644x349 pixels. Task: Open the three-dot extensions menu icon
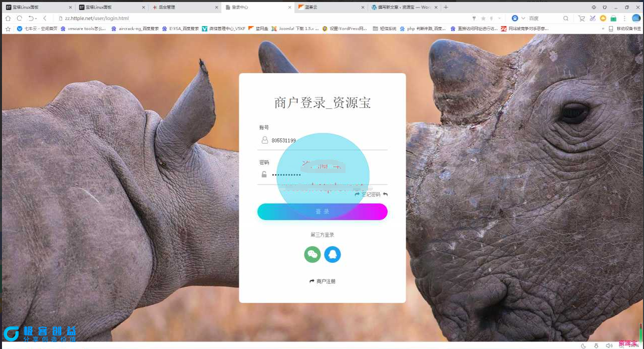coord(624,18)
